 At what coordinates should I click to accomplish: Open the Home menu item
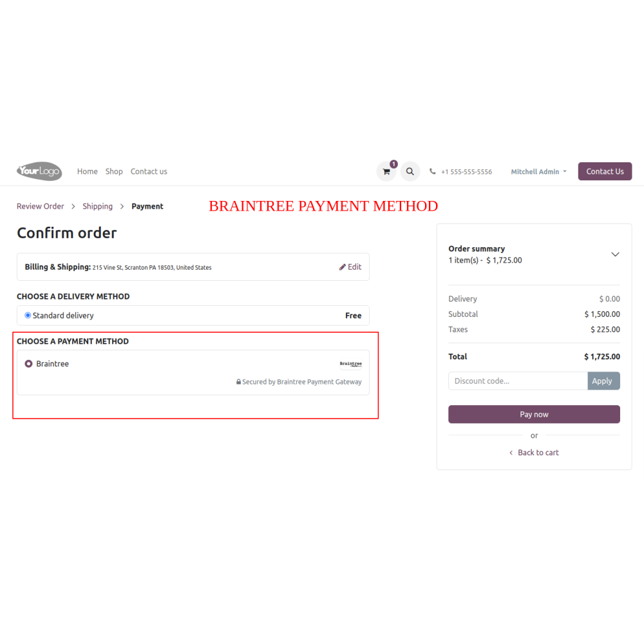click(87, 171)
